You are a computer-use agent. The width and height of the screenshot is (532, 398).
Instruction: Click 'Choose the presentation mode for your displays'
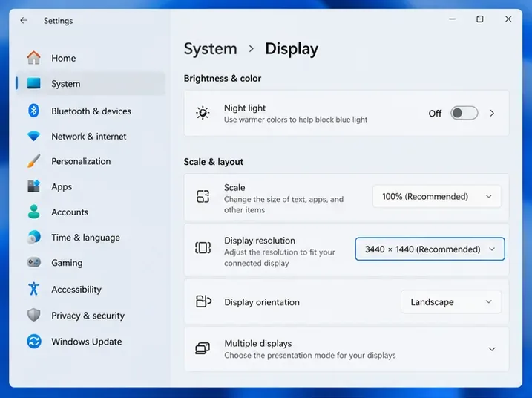pos(309,355)
